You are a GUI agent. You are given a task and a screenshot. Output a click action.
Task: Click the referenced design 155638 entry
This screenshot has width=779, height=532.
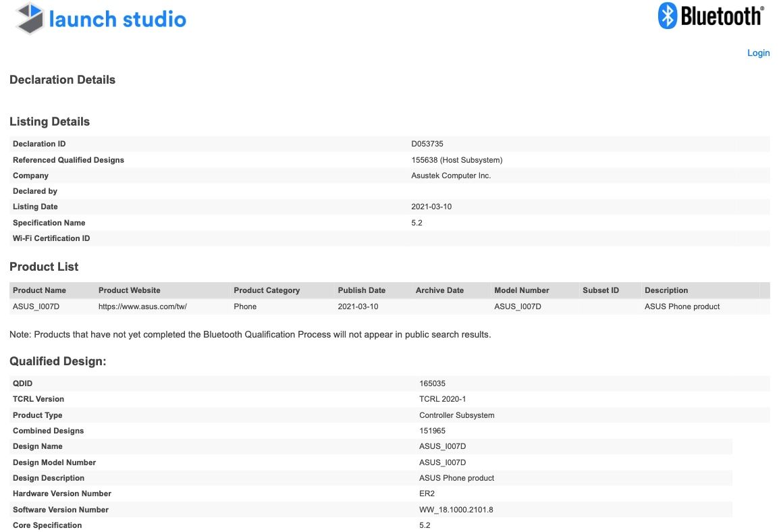[x=457, y=160]
